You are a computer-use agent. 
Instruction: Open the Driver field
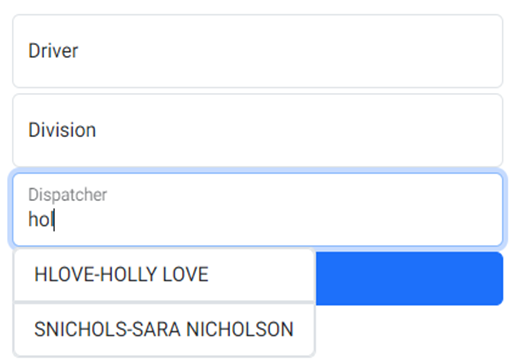(x=257, y=51)
